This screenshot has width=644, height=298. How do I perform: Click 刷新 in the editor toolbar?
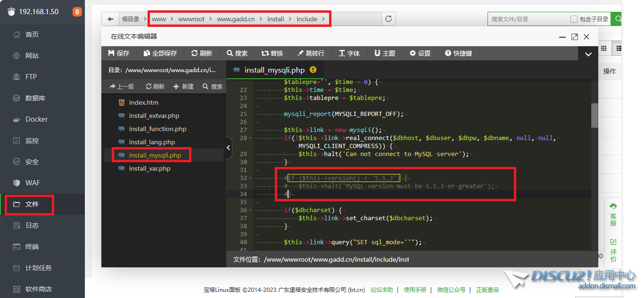pos(202,53)
